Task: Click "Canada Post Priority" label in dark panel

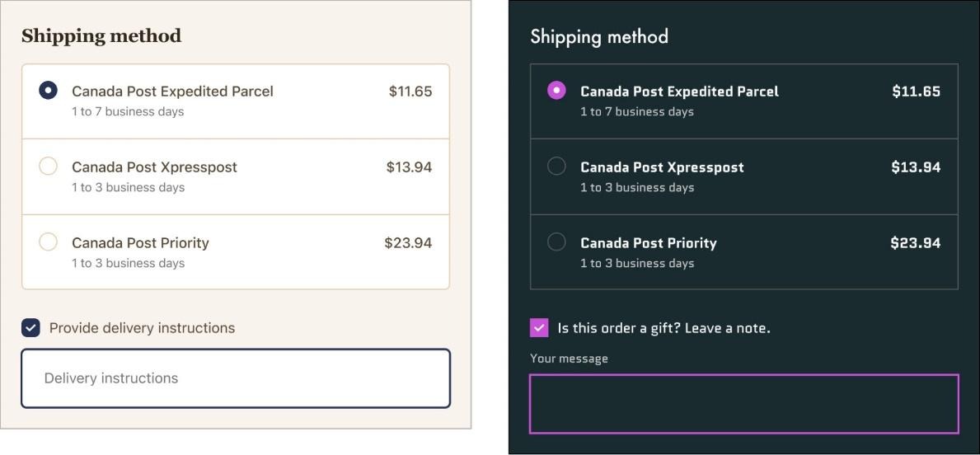Action: click(649, 243)
